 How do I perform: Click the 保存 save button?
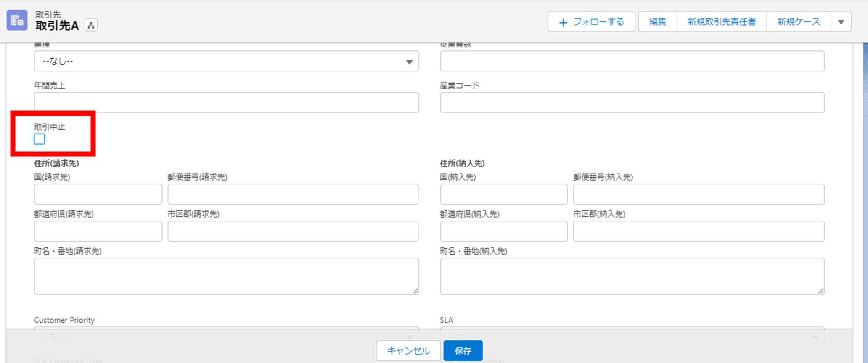click(463, 351)
